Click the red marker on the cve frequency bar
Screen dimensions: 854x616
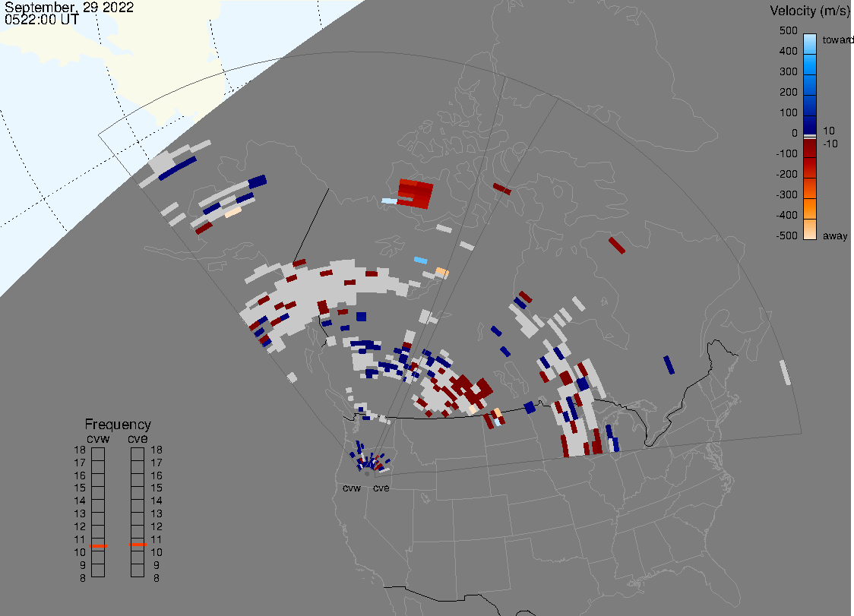138,545
